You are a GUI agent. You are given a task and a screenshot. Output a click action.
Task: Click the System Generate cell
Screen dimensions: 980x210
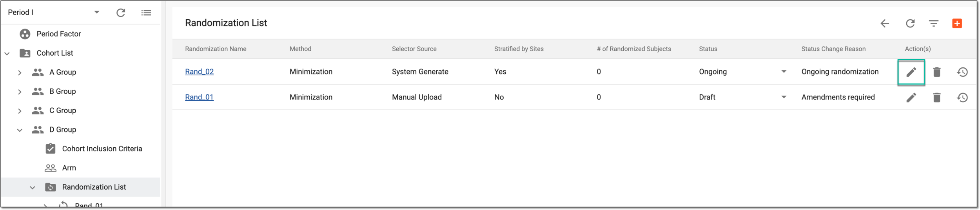pyautogui.click(x=420, y=72)
